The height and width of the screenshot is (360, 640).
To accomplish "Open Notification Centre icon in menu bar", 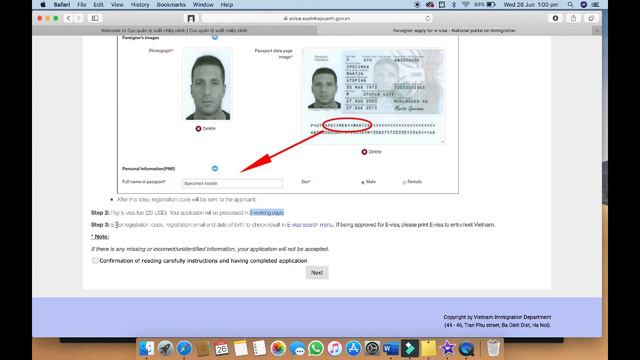I will (x=596, y=5).
